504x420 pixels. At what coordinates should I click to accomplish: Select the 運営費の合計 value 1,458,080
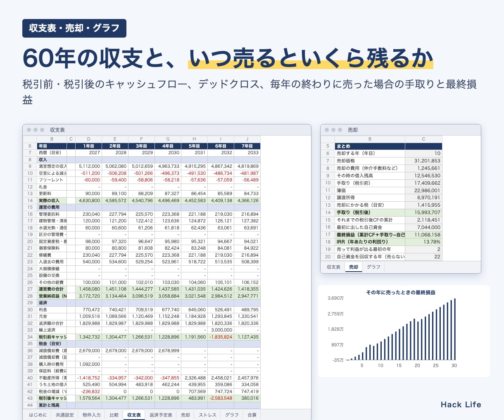pyautogui.click(x=88, y=289)
